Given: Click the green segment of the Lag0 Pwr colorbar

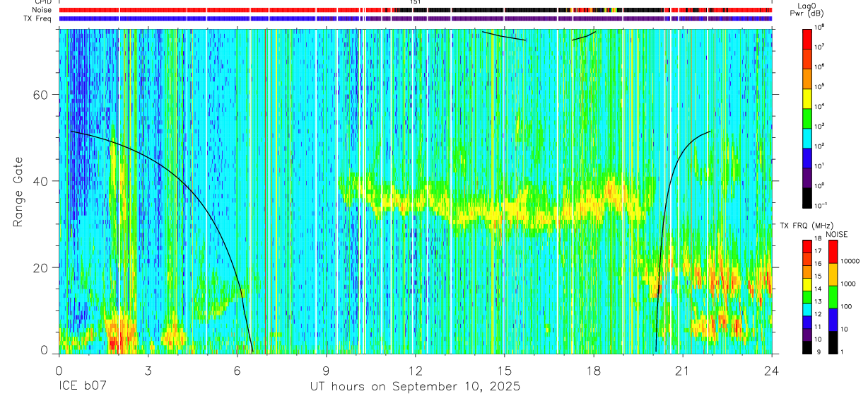Looking at the screenshot, I should (x=807, y=117).
